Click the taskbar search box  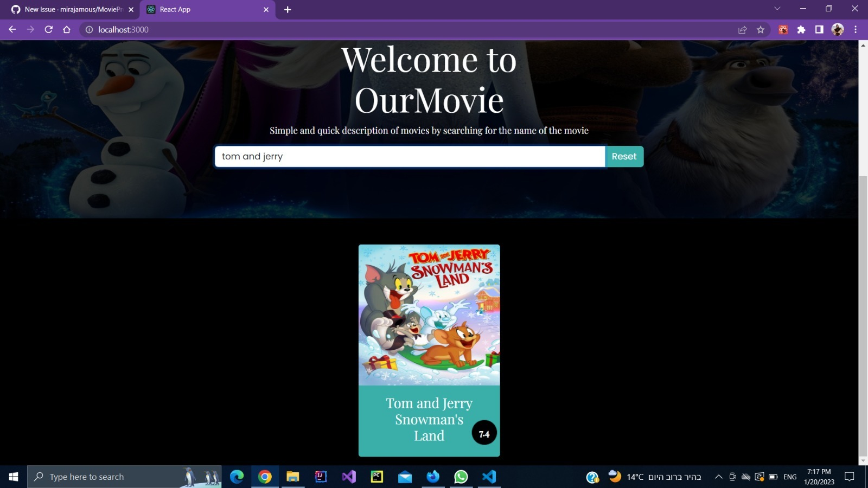coord(124,477)
